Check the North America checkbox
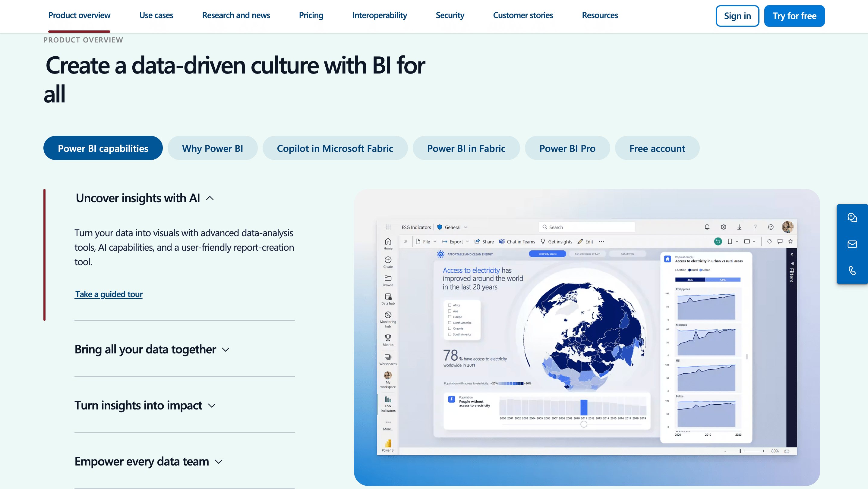 (x=450, y=323)
